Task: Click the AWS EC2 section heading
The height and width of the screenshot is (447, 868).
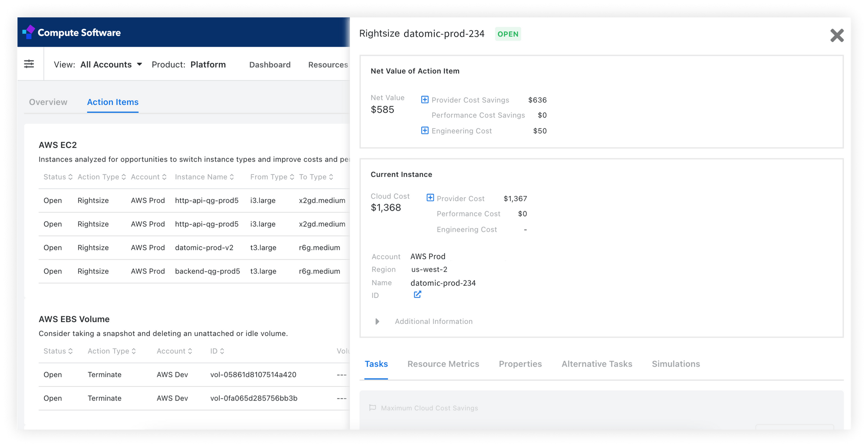Action: (x=58, y=145)
